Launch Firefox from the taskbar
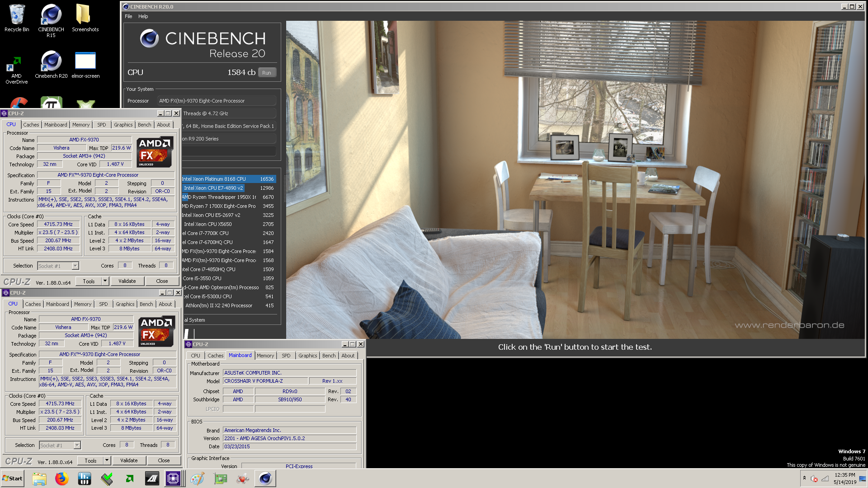Viewport: 868px width, 488px height. pos(62,479)
